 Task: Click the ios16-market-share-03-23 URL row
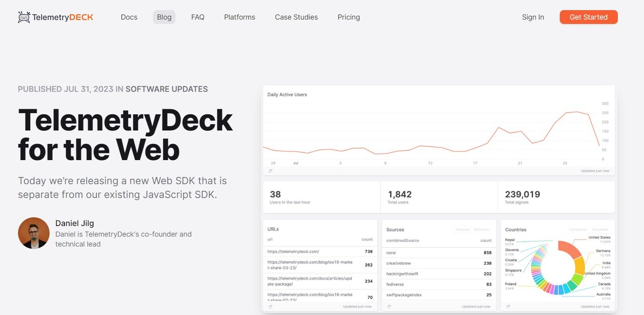[x=320, y=265]
